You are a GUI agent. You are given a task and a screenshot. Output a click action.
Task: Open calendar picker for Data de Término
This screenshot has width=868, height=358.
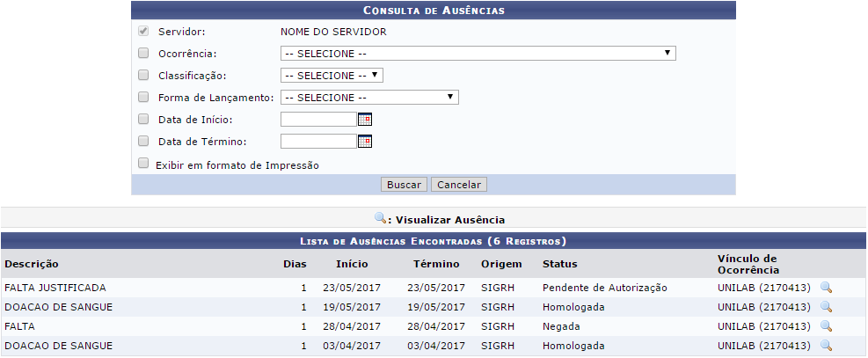point(365,142)
